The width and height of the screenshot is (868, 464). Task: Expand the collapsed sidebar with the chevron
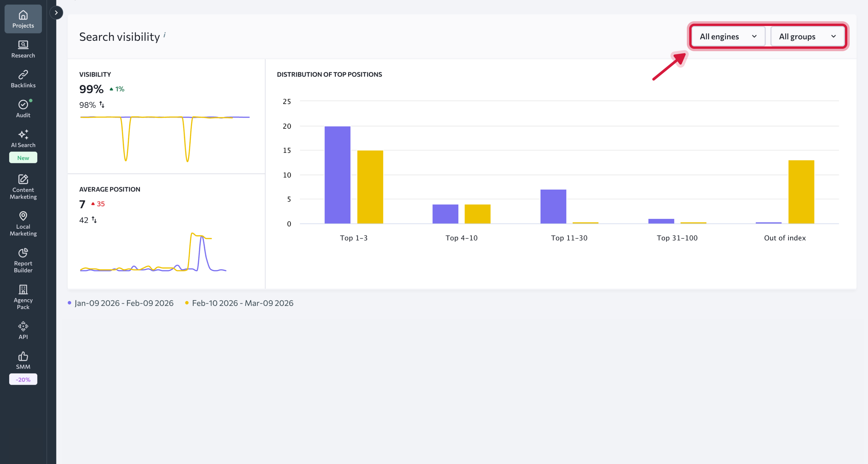point(56,12)
